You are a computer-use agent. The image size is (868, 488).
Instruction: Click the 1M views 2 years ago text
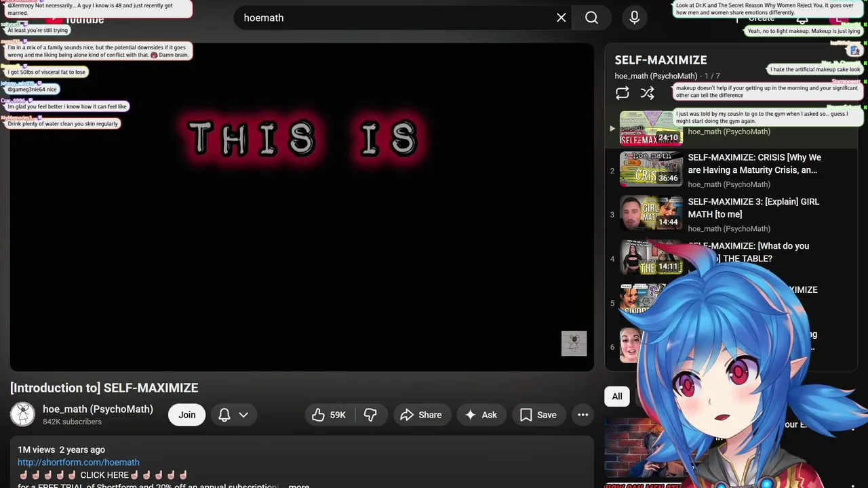pos(61,449)
